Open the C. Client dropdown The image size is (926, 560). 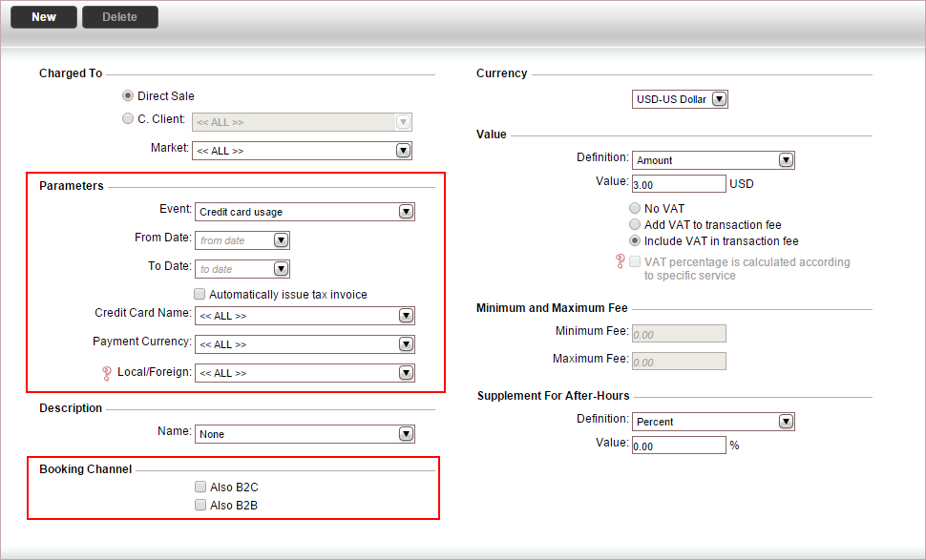point(302,122)
